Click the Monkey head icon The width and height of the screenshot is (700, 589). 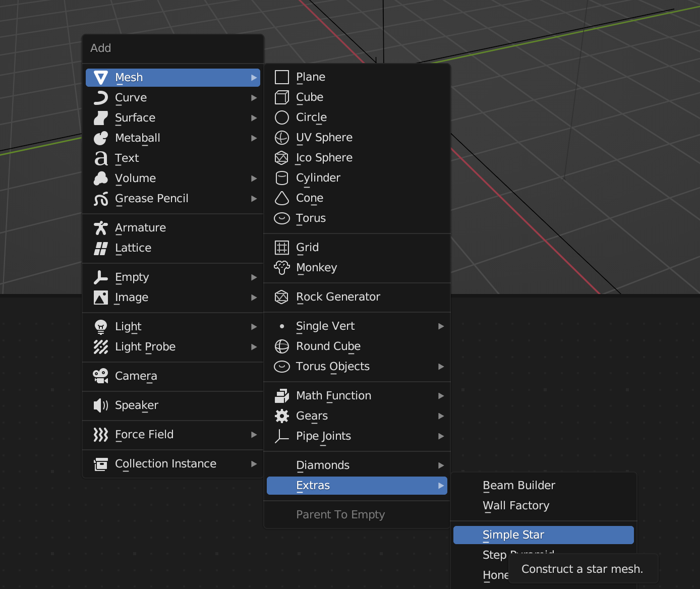[282, 268]
